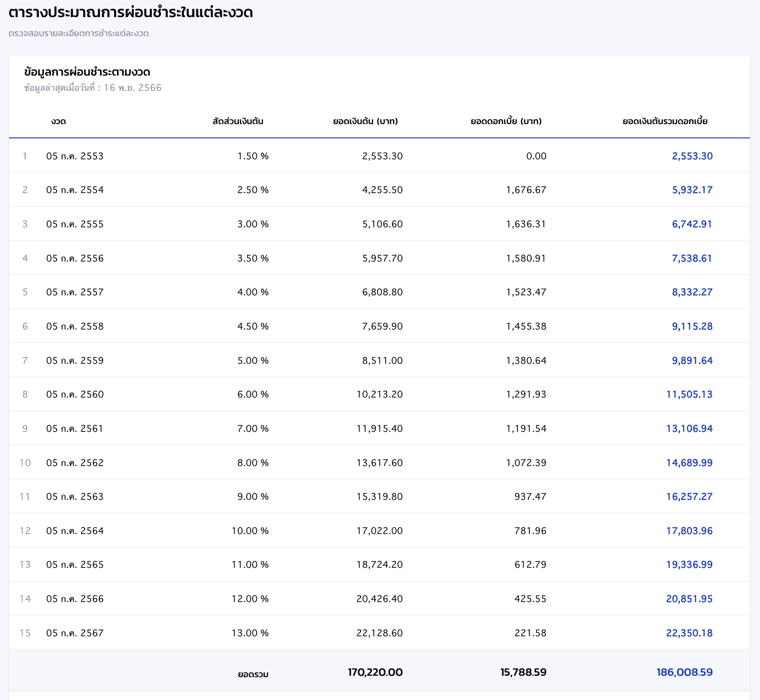Image resolution: width=760 pixels, height=700 pixels.
Task: Select the installment row dated 05 ก.ค. 2563
Action: [380, 496]
